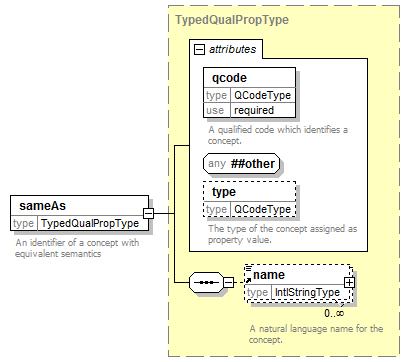Select the qcode attribute box
This screenshot has height=362, width=410.
tap(249, 93)
